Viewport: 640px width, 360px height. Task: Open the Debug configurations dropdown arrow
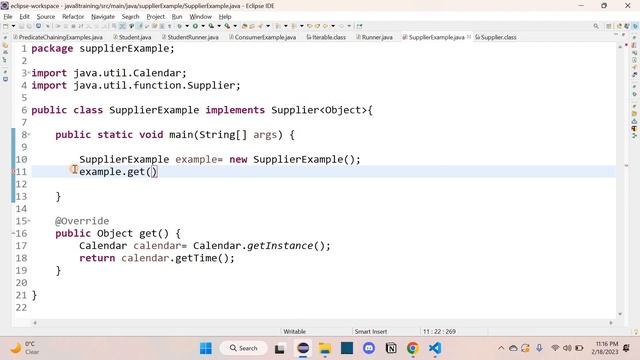point(187,26)
